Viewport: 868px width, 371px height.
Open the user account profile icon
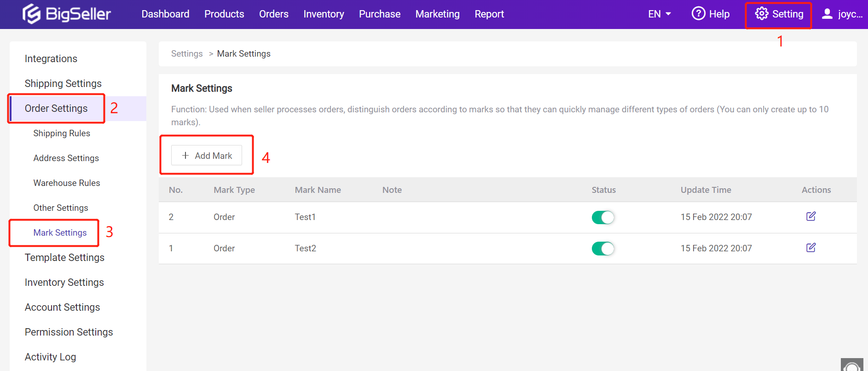click(827, 14)
